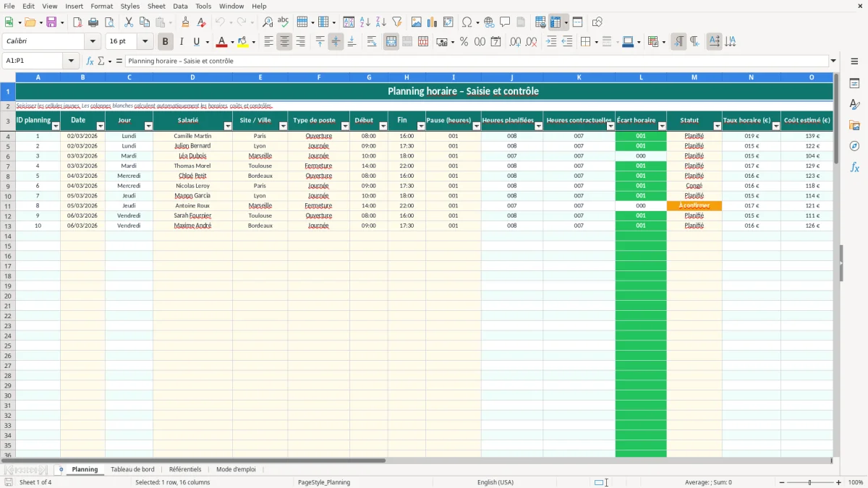This screenshot has width=868, height=488.
Task: Open the Font Name dropdown arrow
Action: pos(93,42)
